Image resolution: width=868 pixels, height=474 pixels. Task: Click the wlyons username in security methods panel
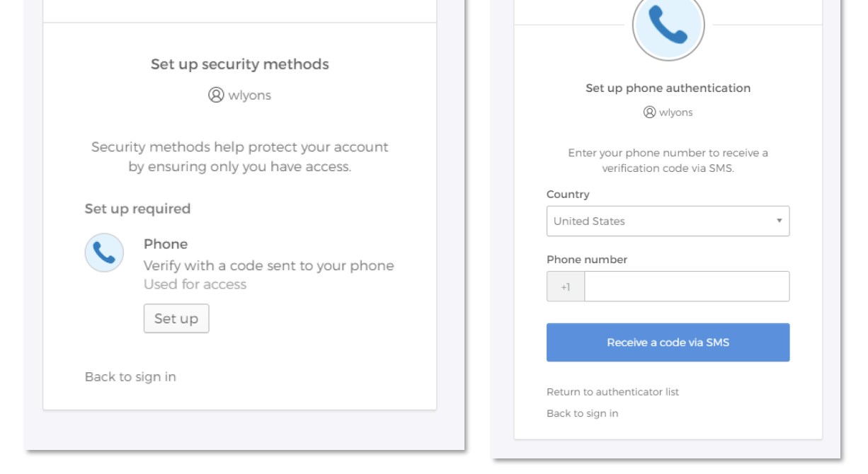[249, 95]
